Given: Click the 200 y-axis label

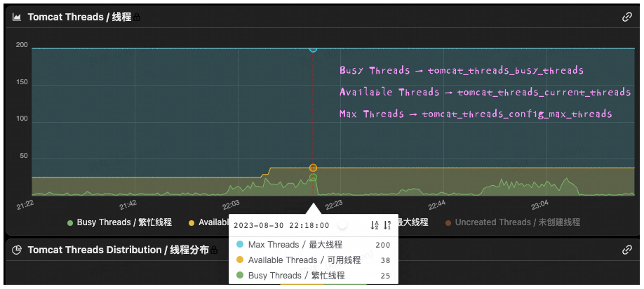Looking at the screenshot, I should pyautogui.click(x=22, y=45).
